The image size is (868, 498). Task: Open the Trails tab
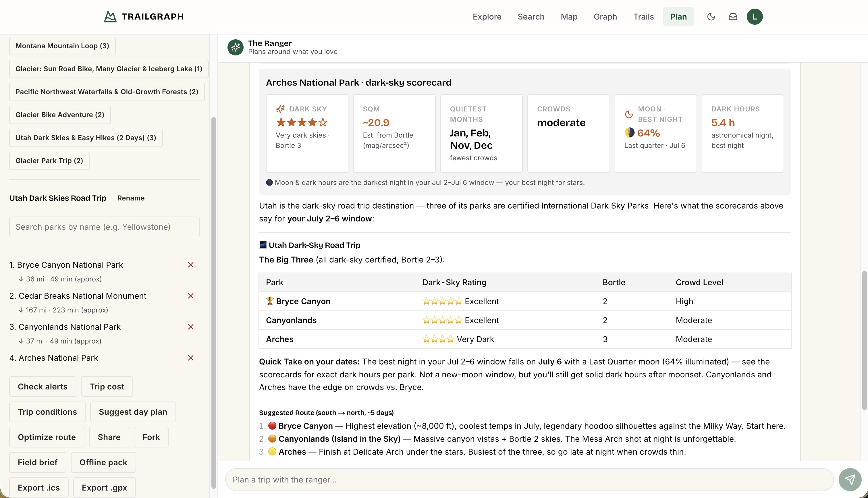(643, 16)
